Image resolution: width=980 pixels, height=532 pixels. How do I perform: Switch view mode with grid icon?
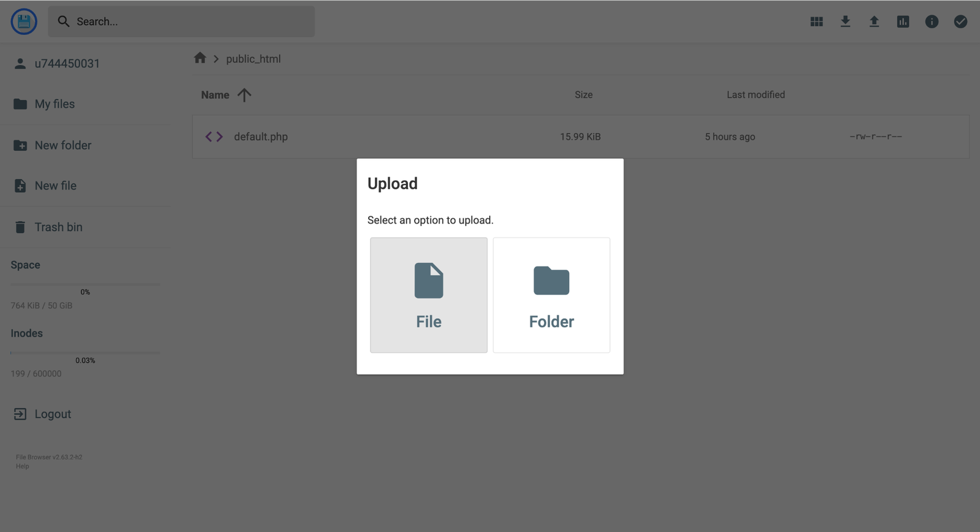pyautogui.click(x=816, y=21)
